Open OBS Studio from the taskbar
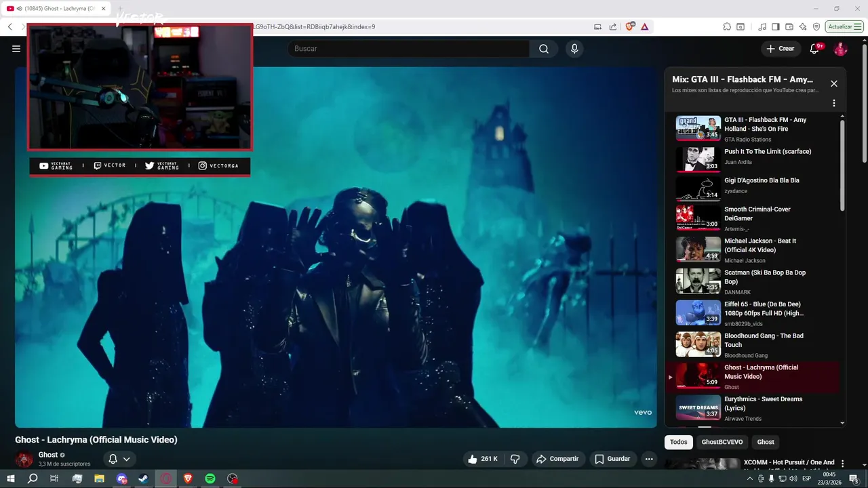This screenshot has height=488, width=868. coord(233,479)
